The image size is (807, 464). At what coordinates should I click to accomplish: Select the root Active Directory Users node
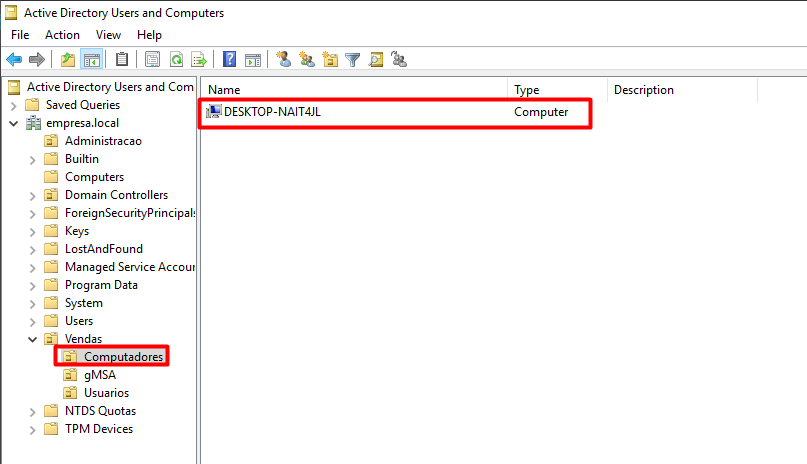pyautogui.click(x=110, y=87)
